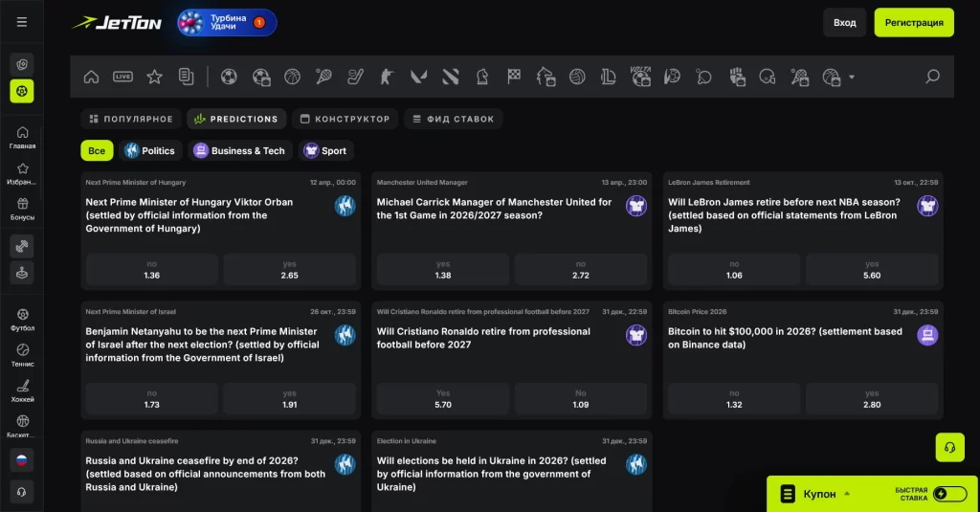Switch to the Популярное tab
980x512 pixels.
(x=131, y=119)
